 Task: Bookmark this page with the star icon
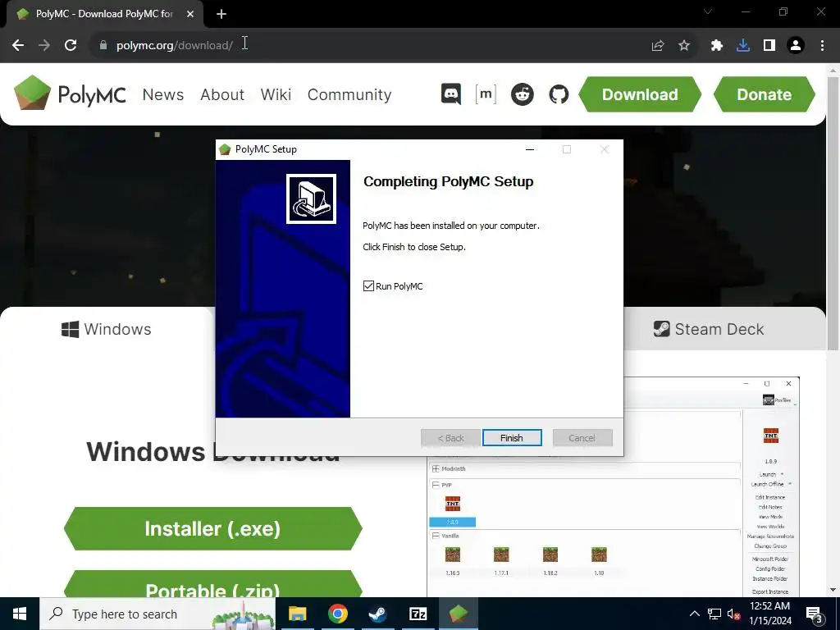[684, 46]
